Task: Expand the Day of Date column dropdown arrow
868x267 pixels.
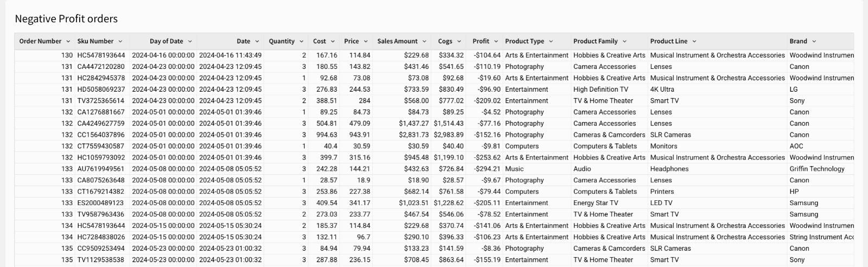Action: click(x=190, y=41)
